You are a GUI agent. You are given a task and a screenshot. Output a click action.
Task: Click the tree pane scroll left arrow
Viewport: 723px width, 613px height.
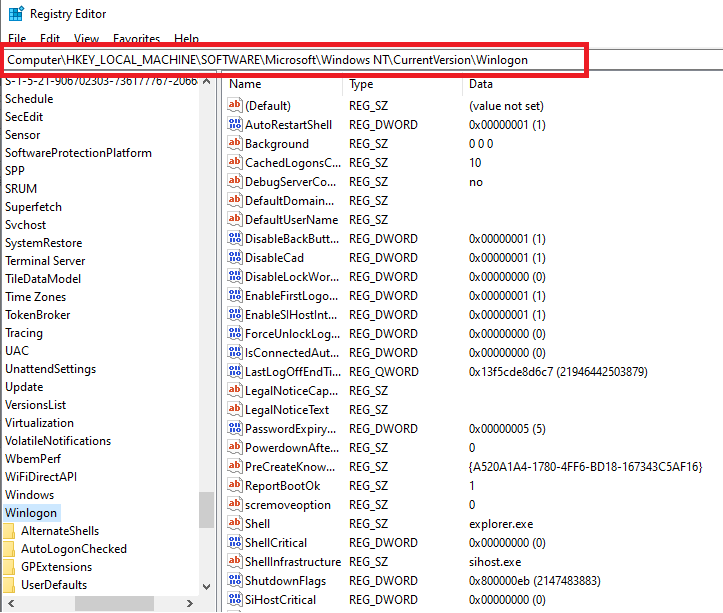click(x=11, y=603)
